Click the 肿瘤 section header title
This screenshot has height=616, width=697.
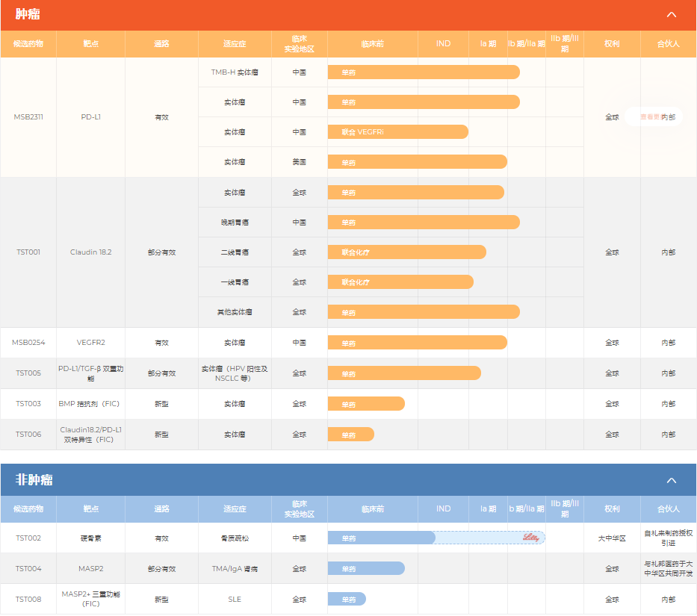[28, 15]
